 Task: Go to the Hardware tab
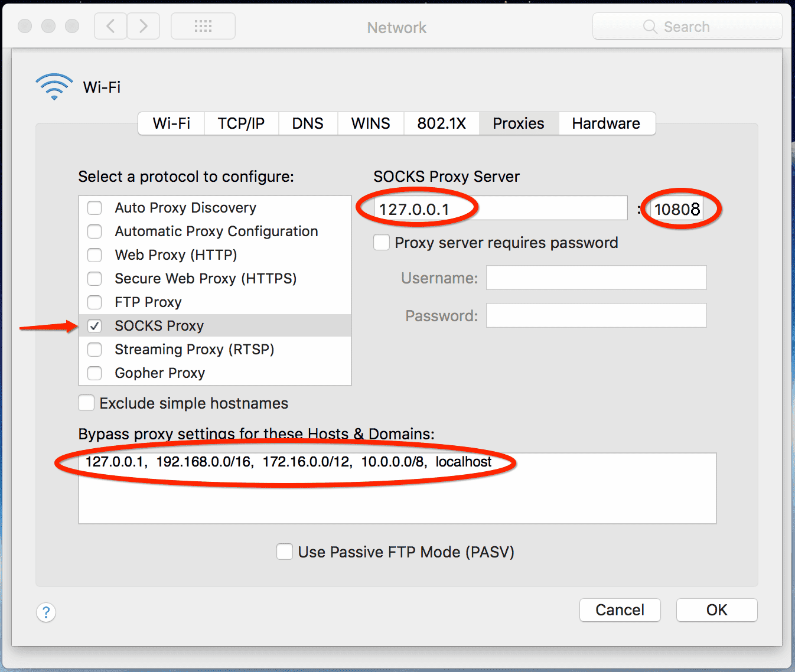tap(606, 123)
